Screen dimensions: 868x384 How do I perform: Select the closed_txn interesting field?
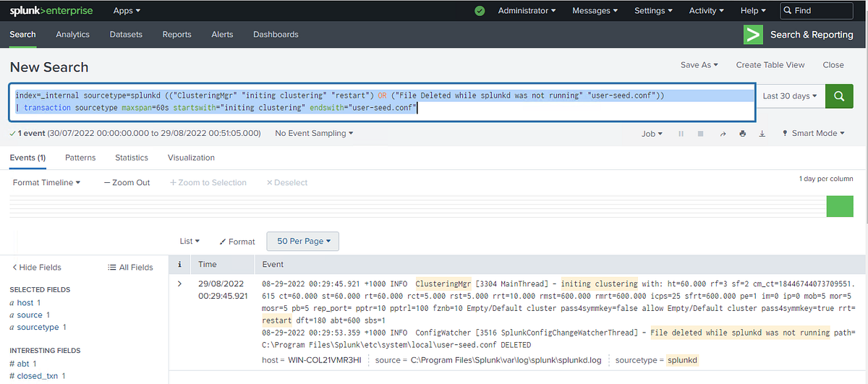coord(37,376)
